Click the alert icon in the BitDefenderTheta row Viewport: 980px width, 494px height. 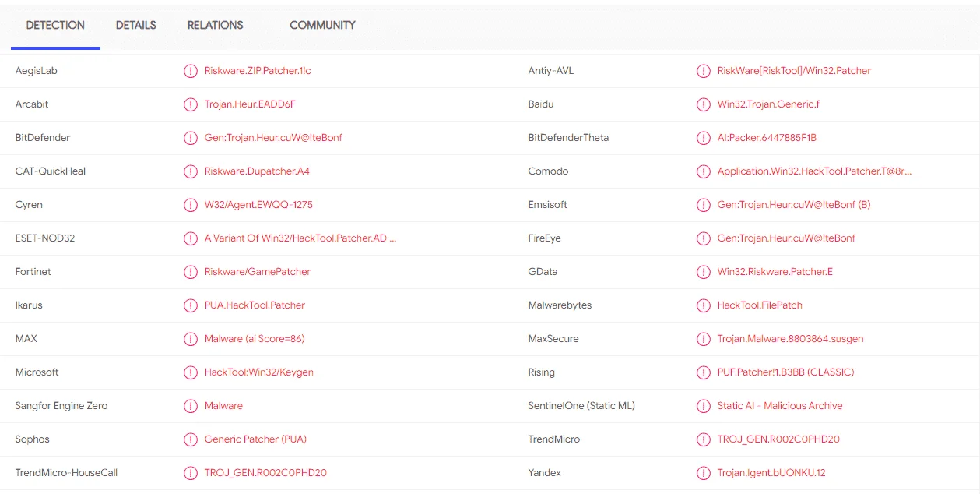[x=704, y=138]
